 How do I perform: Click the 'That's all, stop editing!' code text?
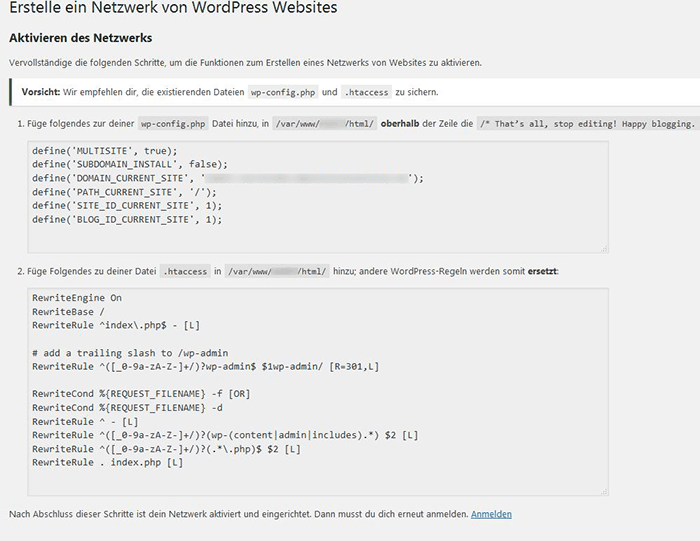tap(588, 124)
